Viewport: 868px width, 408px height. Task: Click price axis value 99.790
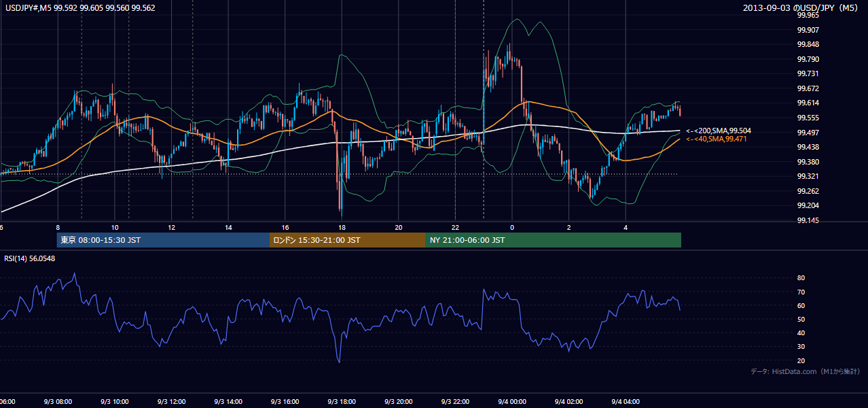point(808,59)
